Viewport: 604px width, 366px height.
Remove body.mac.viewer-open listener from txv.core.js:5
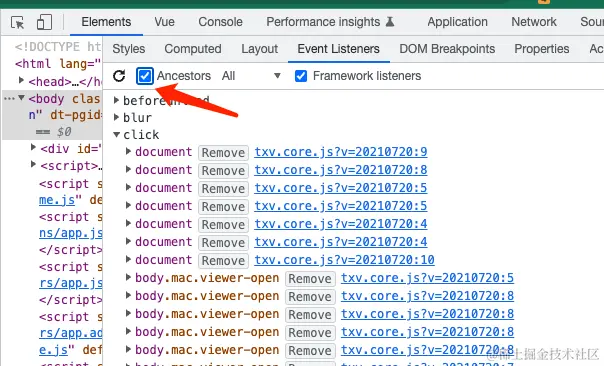[x=310, y=279]
